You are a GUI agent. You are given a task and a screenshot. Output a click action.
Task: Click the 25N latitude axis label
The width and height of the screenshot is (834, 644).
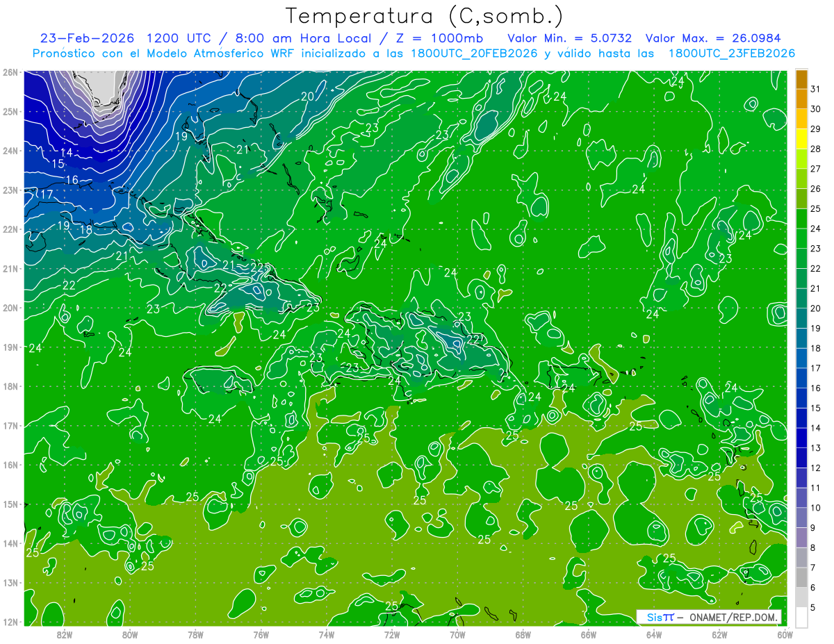click(10, 111)
